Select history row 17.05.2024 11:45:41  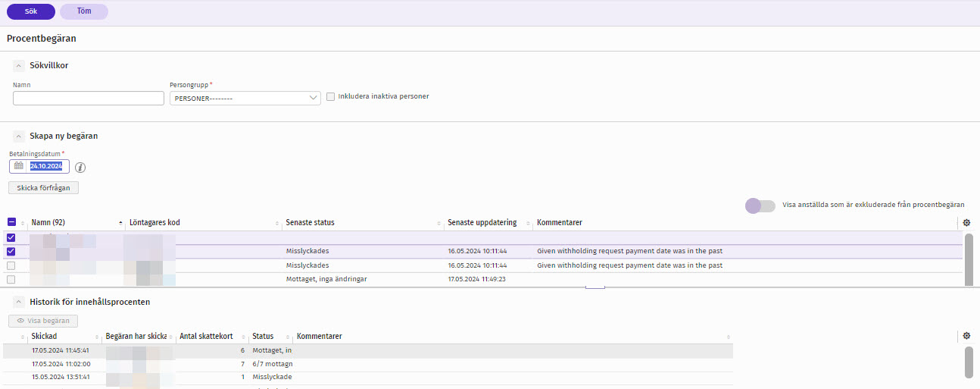pos(368,350)
